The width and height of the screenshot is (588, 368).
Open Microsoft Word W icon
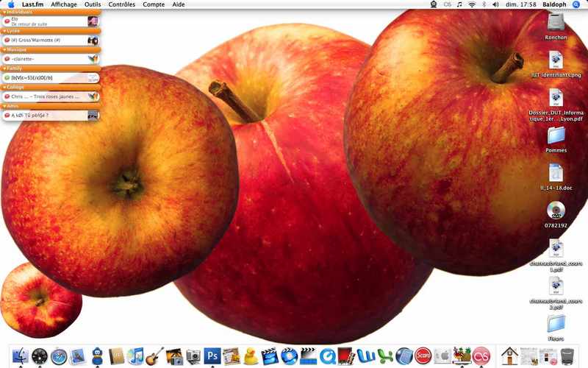click(x=366, y=356)
